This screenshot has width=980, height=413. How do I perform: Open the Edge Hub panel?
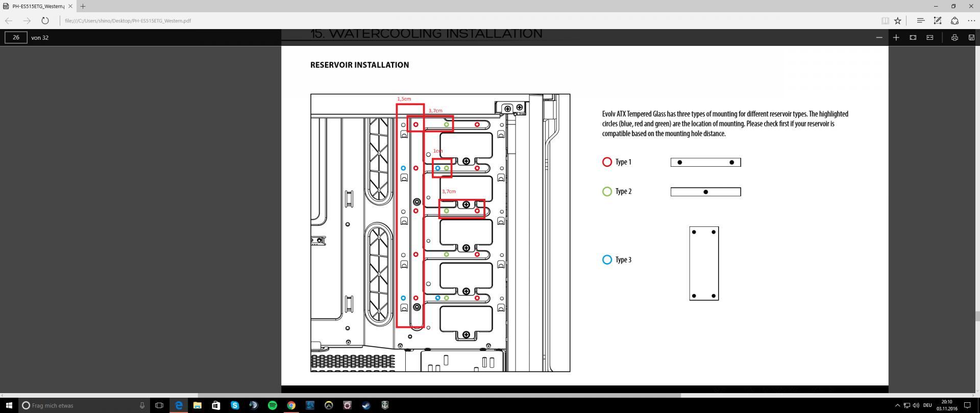click(920, 21)
